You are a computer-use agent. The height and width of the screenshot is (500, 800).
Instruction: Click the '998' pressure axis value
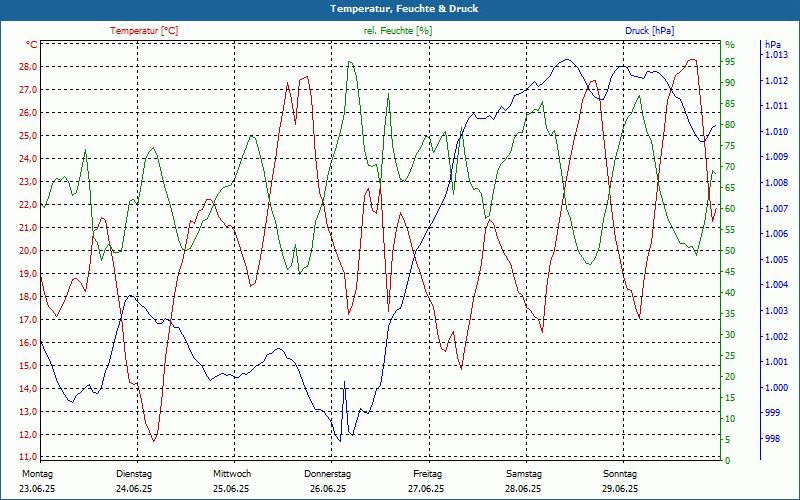click(x=772, y=439)
